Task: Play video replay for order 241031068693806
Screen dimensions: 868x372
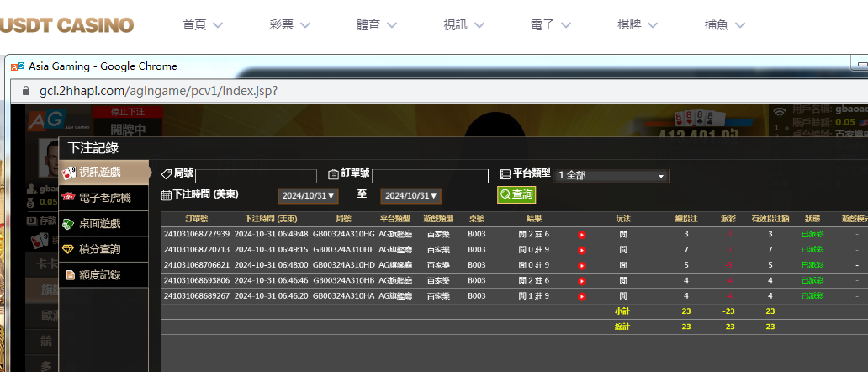Action: [x=581, y=280]
